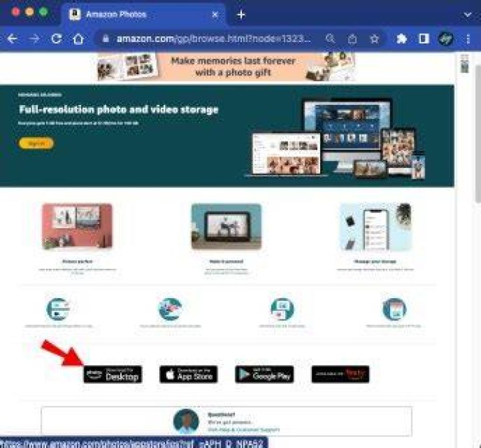The image size is (481, 448).
Task: Click the Google Play badge
Action: coord(265,374)
